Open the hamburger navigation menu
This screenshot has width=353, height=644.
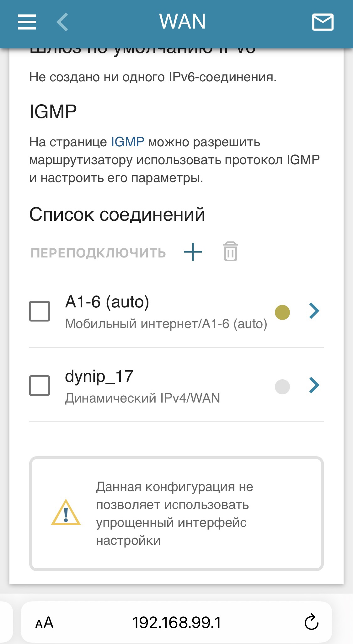(27, 22)
